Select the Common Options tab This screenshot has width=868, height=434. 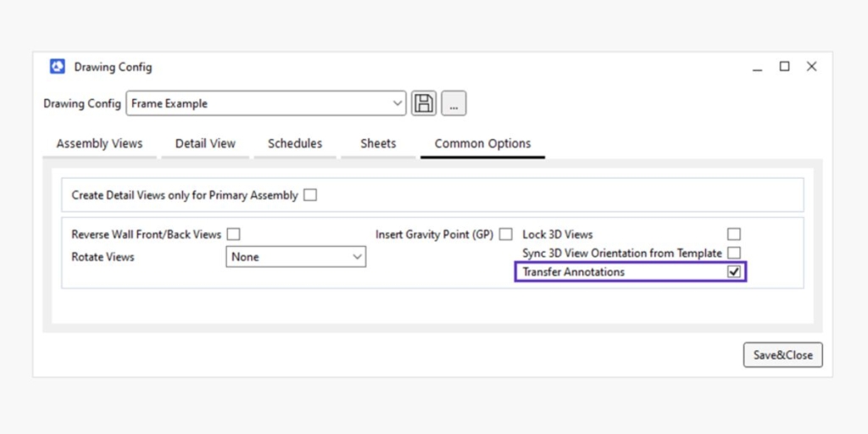pyautogui.click(x=482, y=144)
